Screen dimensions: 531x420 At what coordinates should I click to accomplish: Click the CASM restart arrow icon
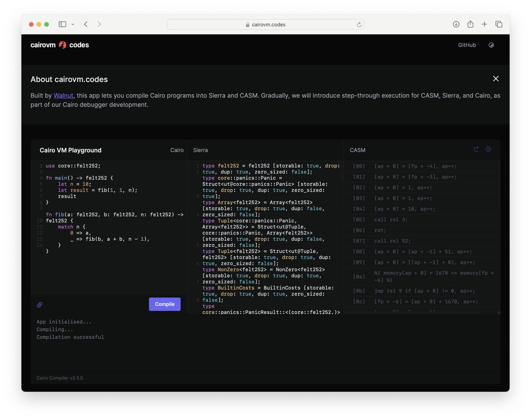(476, 150)
